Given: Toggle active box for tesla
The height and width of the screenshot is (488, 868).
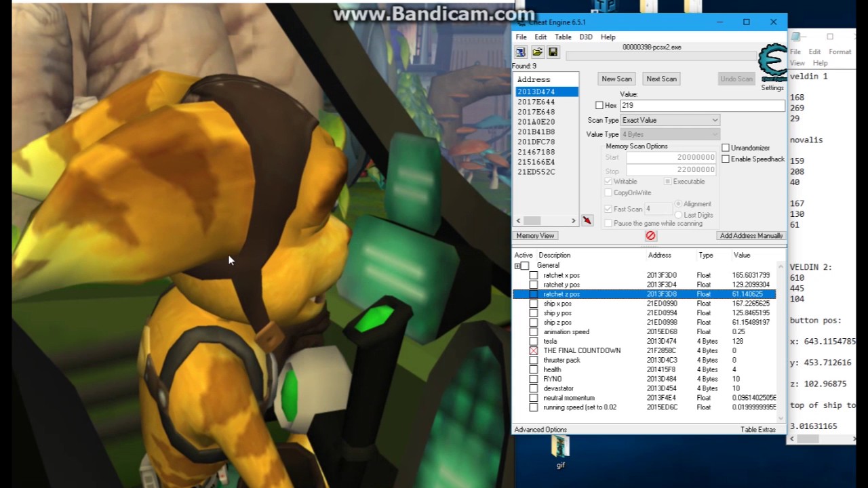Looking at the screenshot, I should (534, 341).
